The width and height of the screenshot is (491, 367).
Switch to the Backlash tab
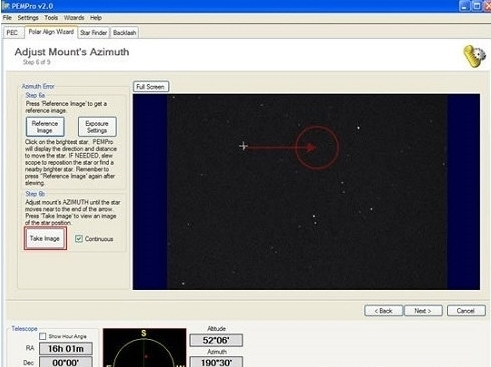point(124,33)
